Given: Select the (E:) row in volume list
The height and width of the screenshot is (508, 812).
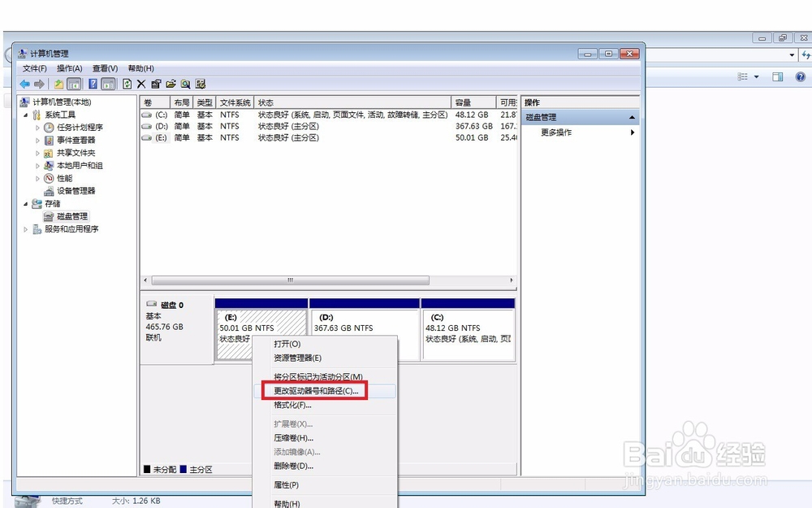Looking at the screenshot, I should click(329, 138).
